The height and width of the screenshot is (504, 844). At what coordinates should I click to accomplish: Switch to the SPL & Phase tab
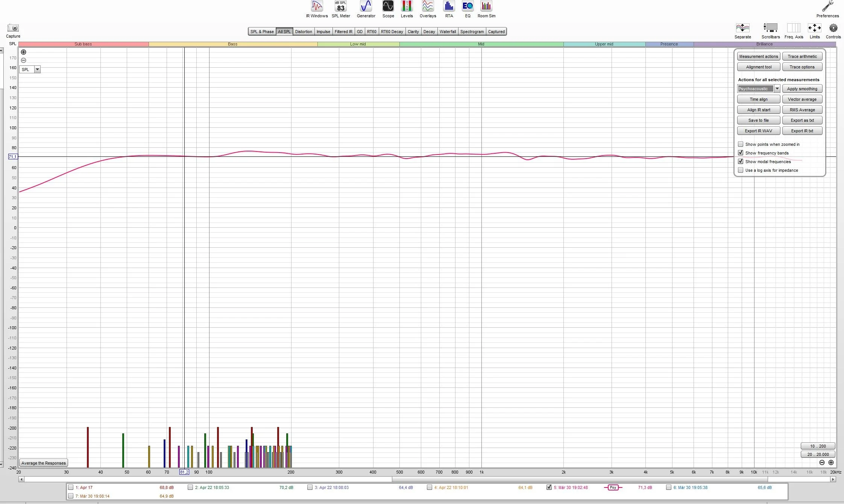pyautogui.click(x=262, y=32)
